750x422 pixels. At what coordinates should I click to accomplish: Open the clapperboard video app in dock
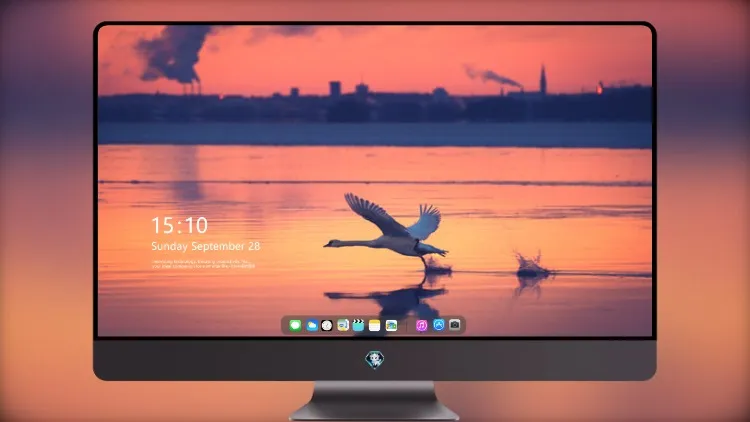pyautogui.click(x=358, y=325)
